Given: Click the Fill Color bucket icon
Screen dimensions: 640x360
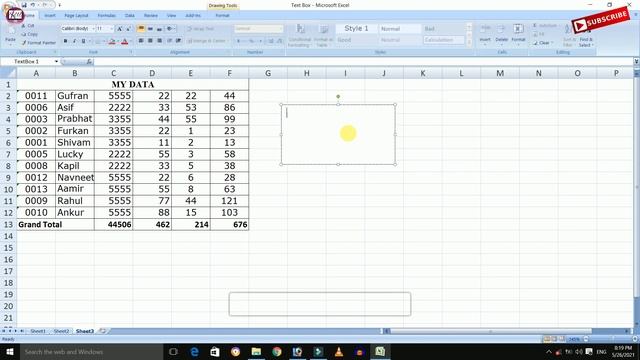Looking at the screenshot, I should tap(112, 41).
